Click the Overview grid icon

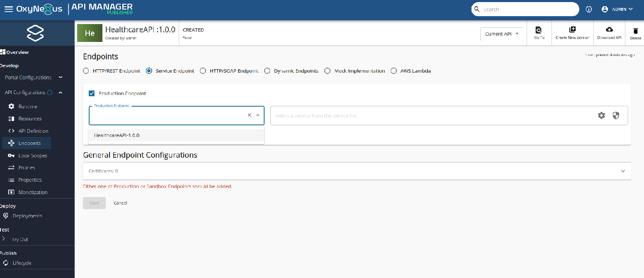2,52
